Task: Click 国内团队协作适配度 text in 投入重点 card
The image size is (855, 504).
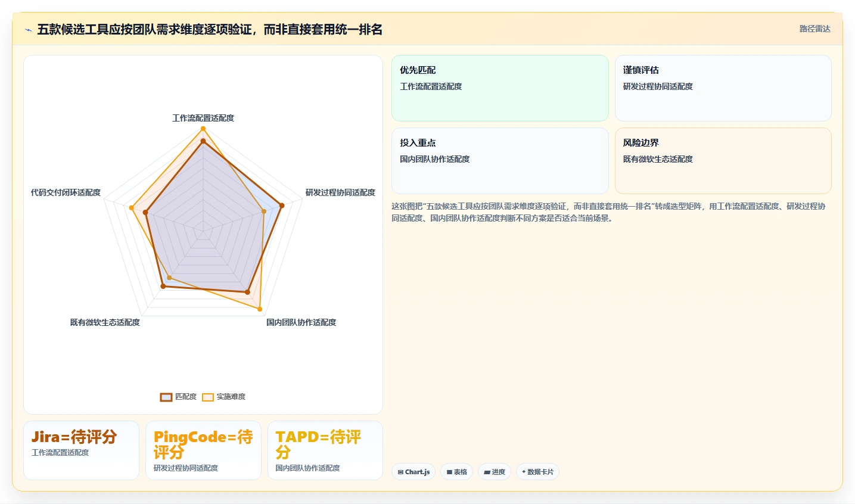Action: pyautogui.click(x=435, y=159)
